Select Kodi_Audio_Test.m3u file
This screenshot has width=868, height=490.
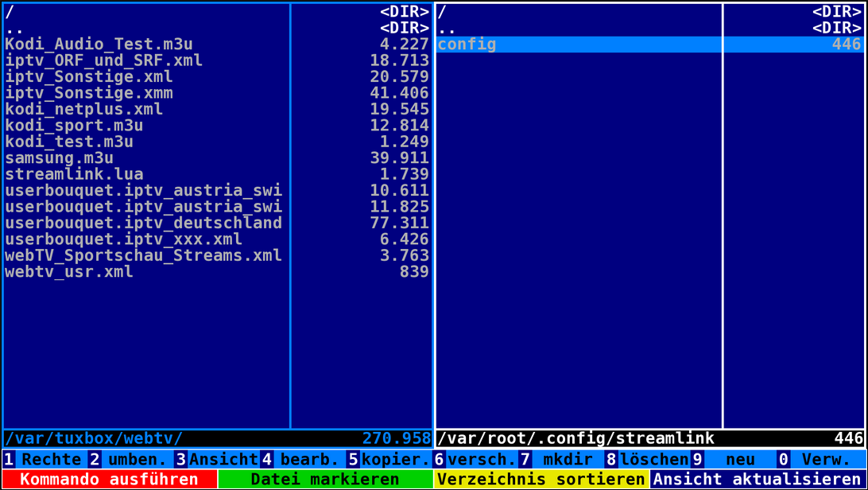(x=99, y=45)
